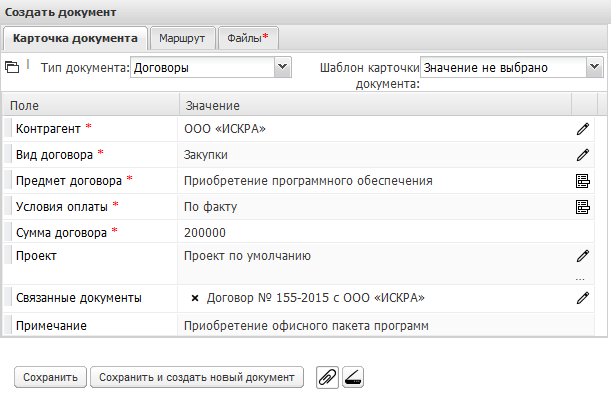Select the Вид договора field label
The width and height of the screenshot is (611, 397).
click(x=55, y=155)
